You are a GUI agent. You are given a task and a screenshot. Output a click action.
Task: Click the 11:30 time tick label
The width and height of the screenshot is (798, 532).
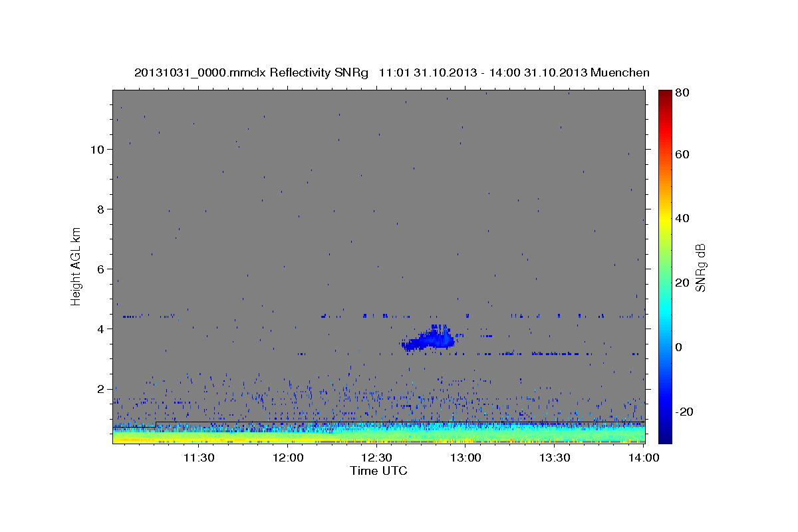pyautogui.click(x=198, y=458)
